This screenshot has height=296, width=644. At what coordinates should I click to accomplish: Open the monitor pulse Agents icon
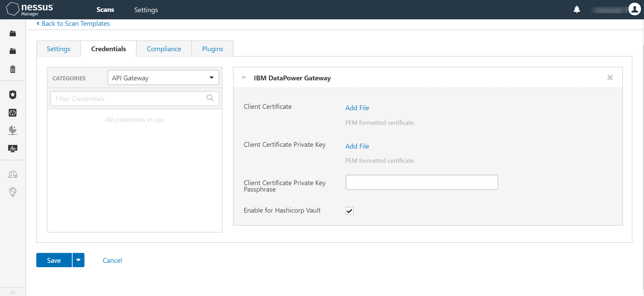point(13,149)
